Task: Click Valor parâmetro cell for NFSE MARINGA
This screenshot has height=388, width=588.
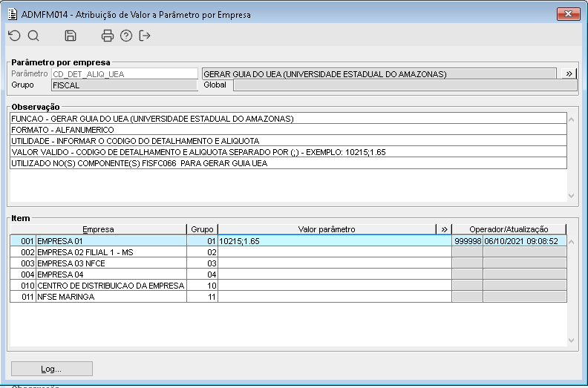Action: pos(335,297)
